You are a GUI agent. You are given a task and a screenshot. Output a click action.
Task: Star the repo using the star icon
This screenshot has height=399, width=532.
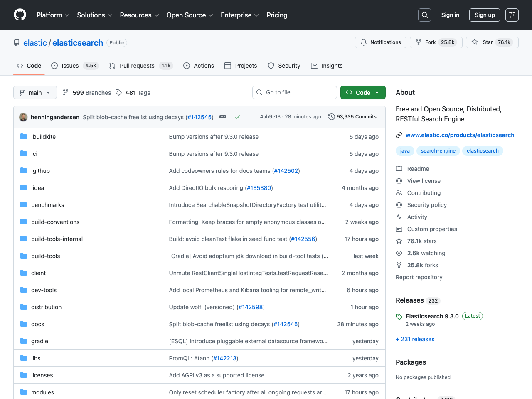474,42
